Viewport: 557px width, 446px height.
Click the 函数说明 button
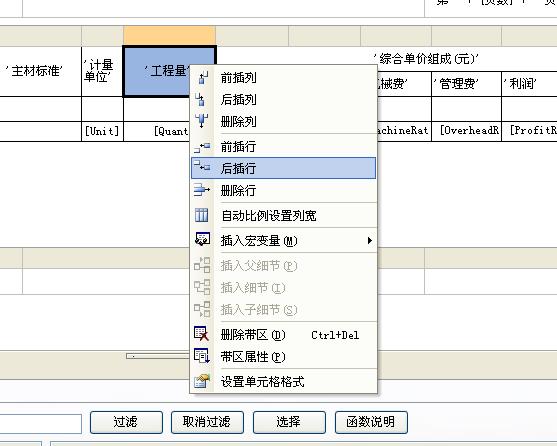(371, 422)
